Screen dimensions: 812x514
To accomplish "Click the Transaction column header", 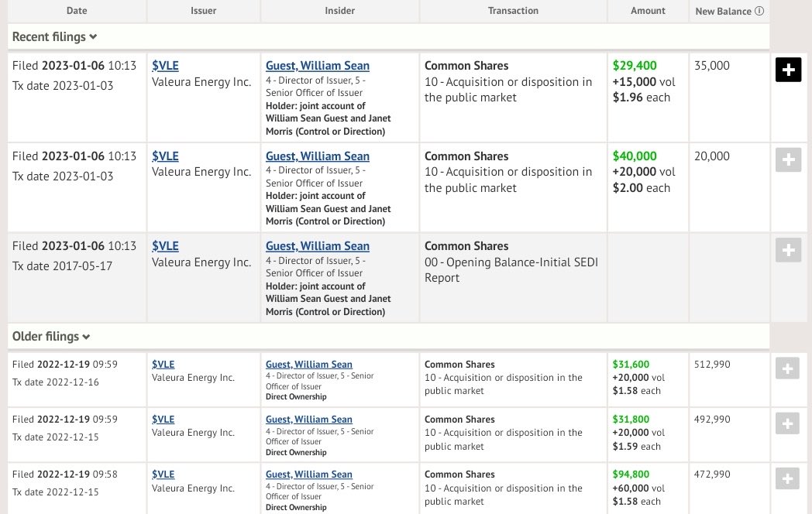I will coord(513,11).
